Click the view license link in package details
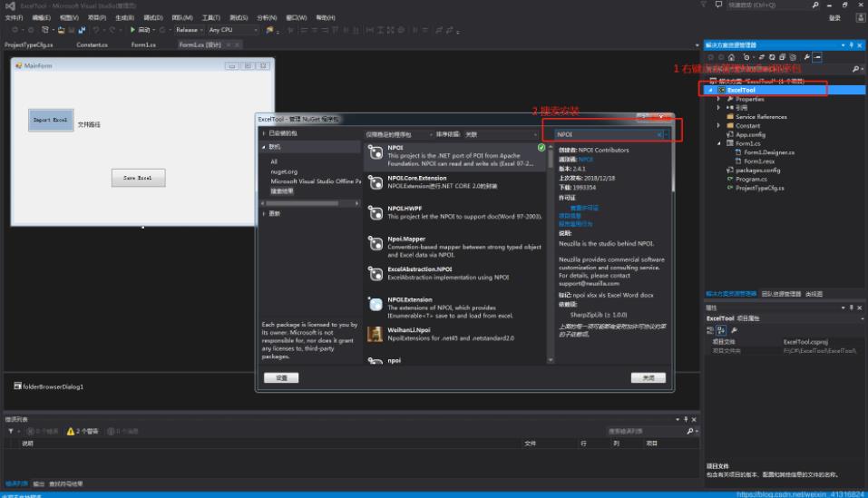Image resolution: width=868 pixels, height=498 pixels. [x=585, y=208]
